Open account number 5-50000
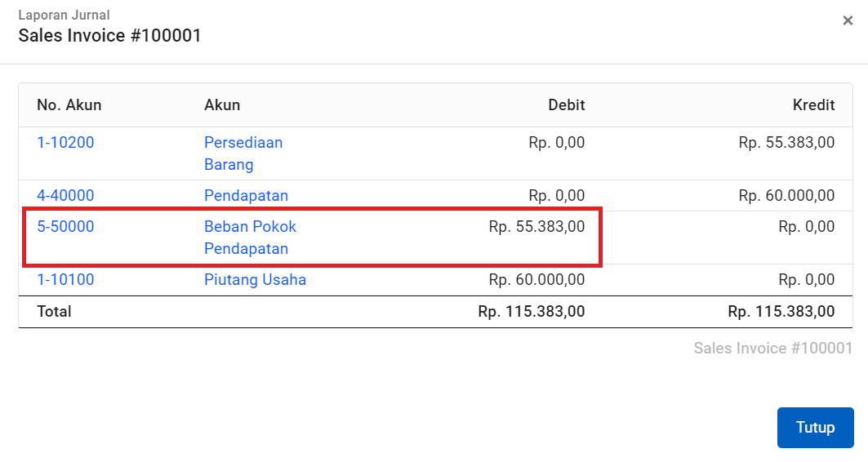868x462 pixels. [x=65, y=226]
